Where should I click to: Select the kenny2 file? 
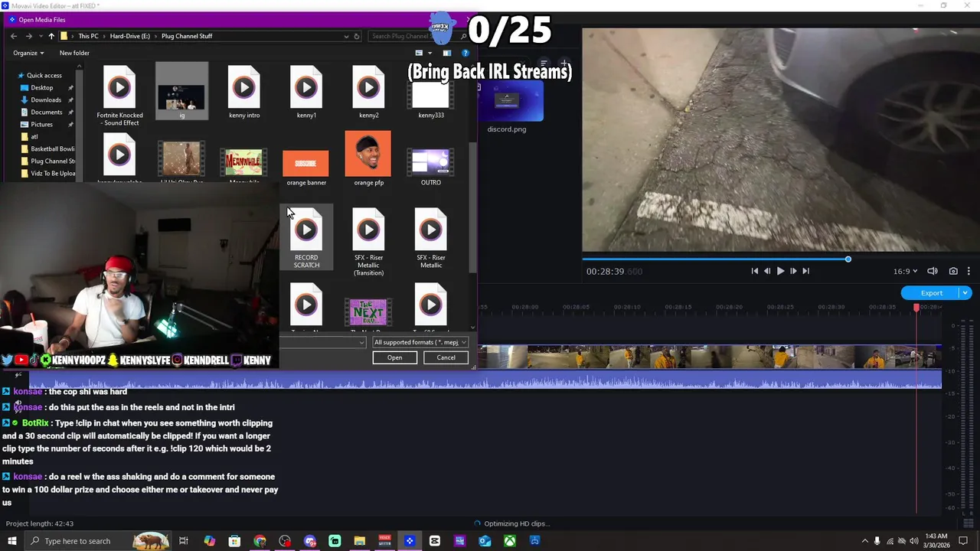tap(368, 92)
